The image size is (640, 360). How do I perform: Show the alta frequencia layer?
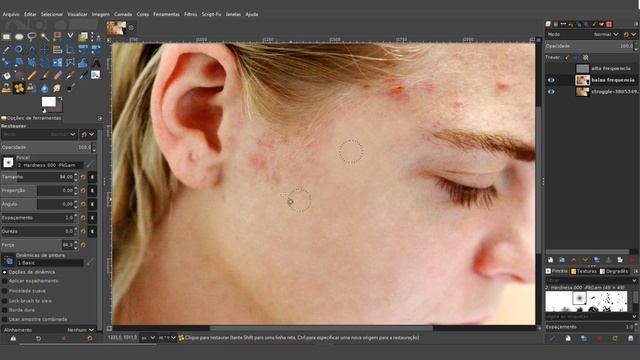(551, 68)
